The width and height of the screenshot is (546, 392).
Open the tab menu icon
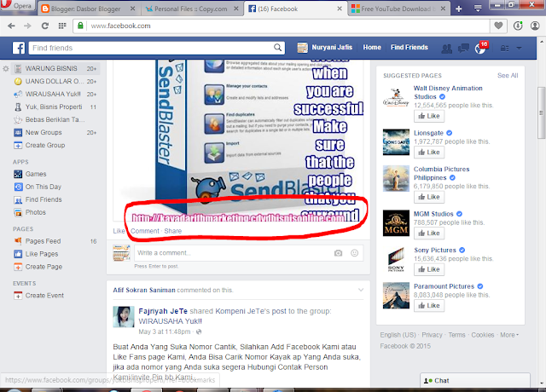[478, 9]
